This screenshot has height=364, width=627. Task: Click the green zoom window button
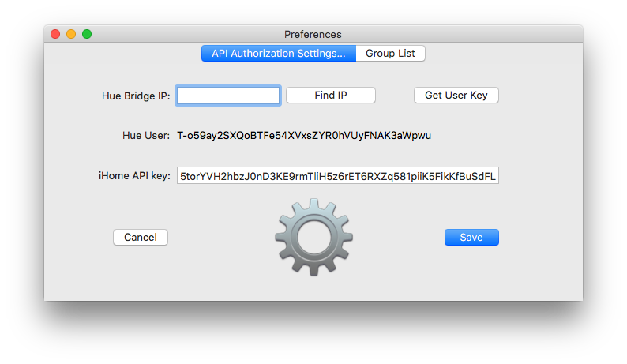click(x=87, y=34)
